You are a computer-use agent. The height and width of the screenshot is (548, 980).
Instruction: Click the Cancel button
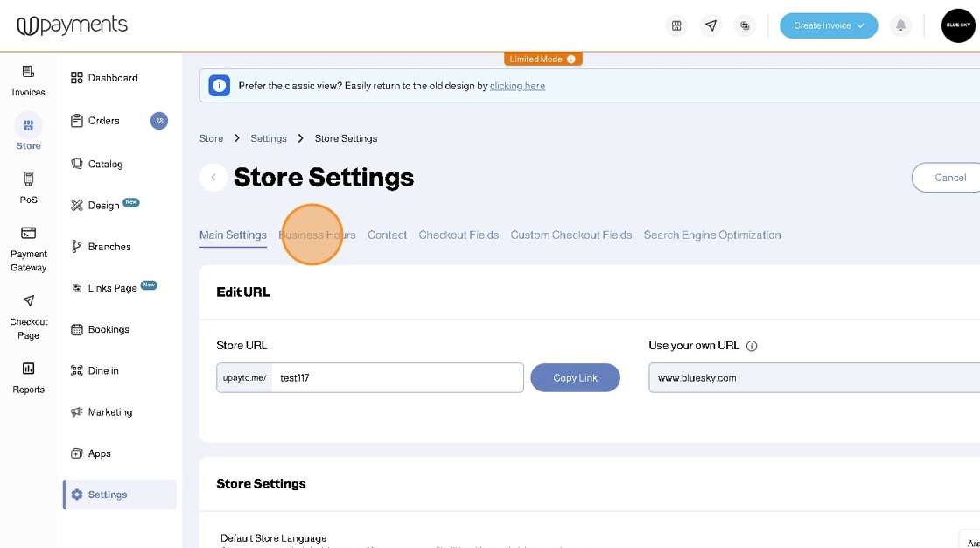[949, 178]
